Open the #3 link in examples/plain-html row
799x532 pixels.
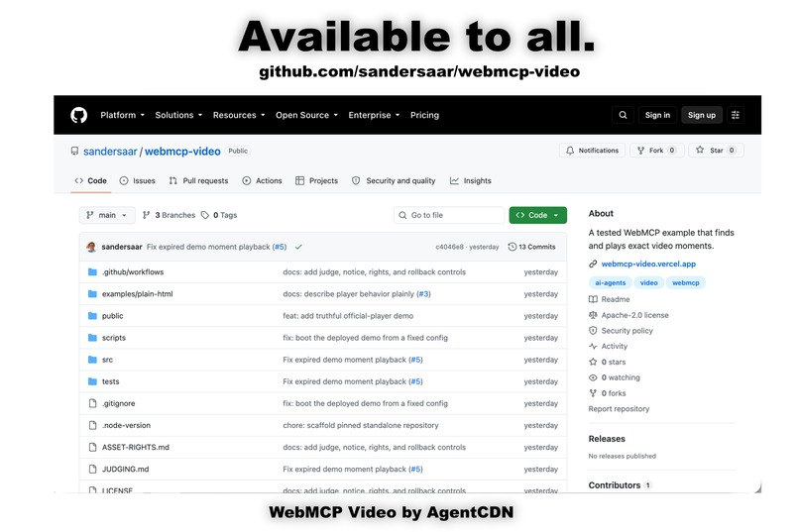[423, 294]
